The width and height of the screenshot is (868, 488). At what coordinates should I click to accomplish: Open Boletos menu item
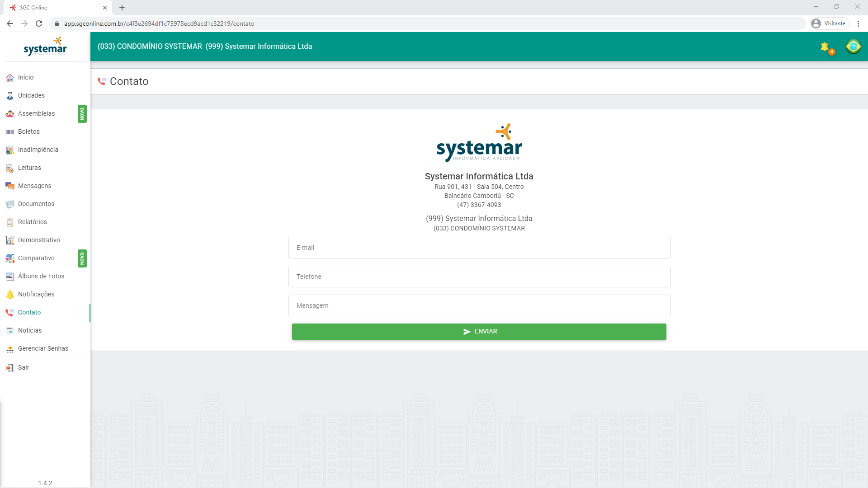pos(29,131)
